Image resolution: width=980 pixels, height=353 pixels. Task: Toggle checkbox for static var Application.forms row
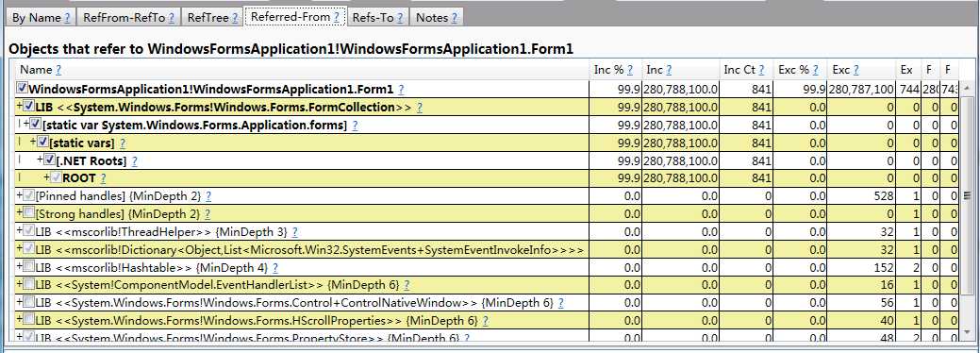click(x=35, y=125)
